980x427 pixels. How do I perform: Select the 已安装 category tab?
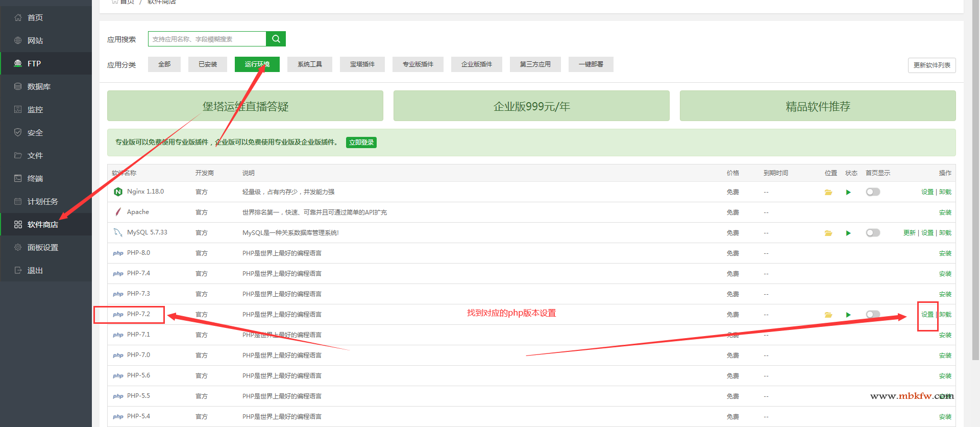tap(208, 64)
